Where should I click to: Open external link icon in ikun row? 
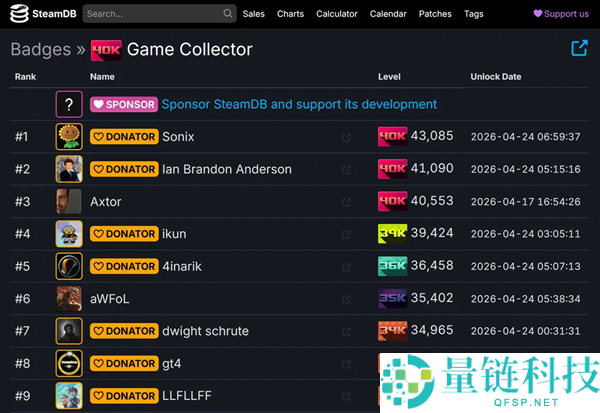click(346, 234)
